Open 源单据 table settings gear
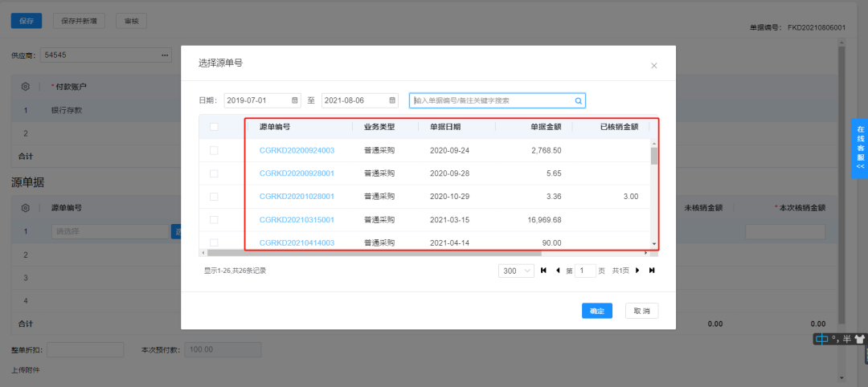This screenshot has height=387, width=868. click(25, 208)
